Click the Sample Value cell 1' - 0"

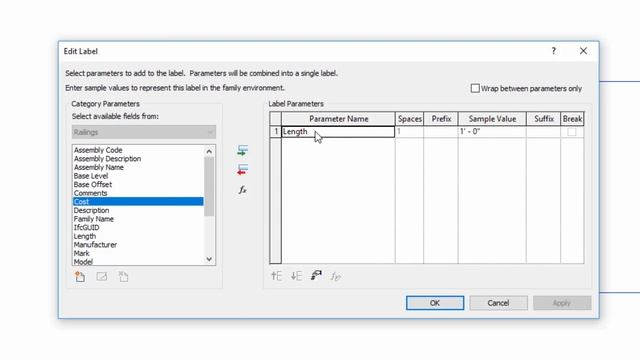[492, 132]
